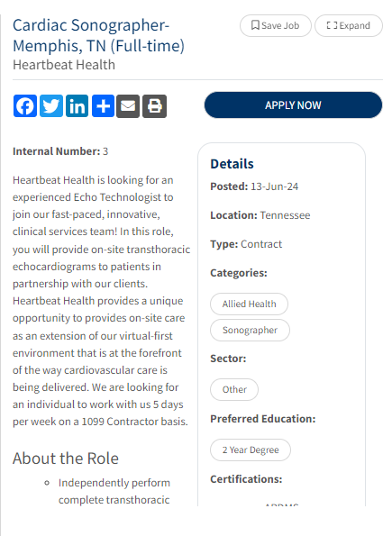Click the Heartbeat Health company name
Viewport: 392px width, 536px height.
[64, 65]
